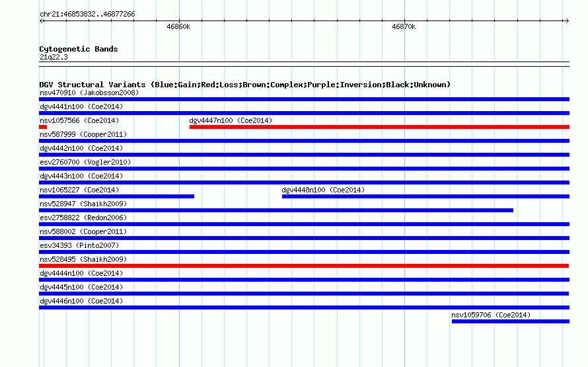This screenshot has width=588, height=367.
Task: Select the blue bar under esv34393
Action: coord(304,252)
